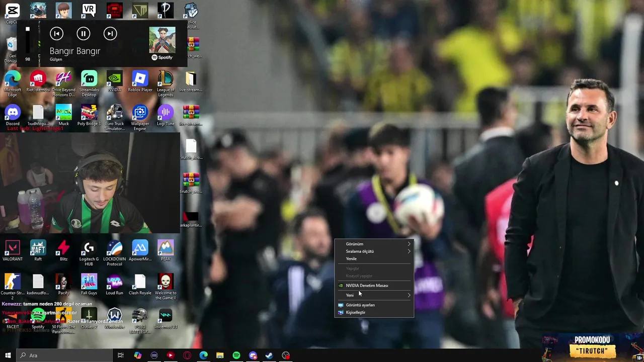This screenshot has height=362, width=644.
Task: Select Clash Royale file icon
Action: 140,285
